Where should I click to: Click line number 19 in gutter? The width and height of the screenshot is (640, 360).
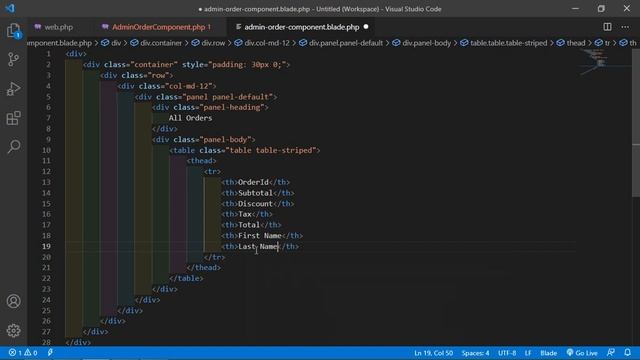pos(46,246)
